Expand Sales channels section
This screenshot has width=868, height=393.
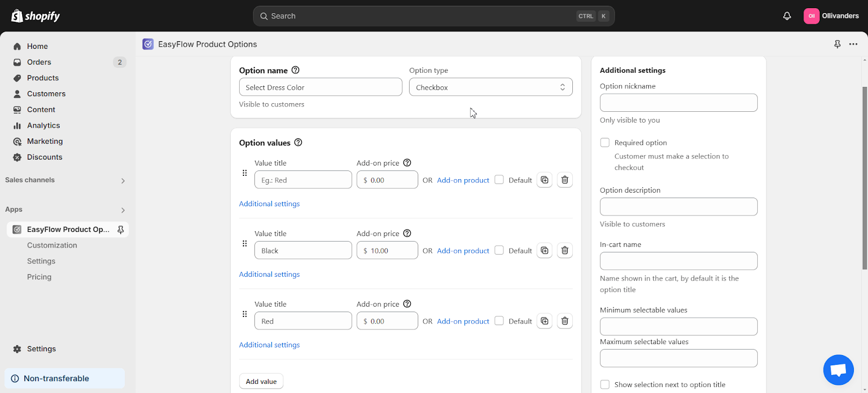coord(123,181)
